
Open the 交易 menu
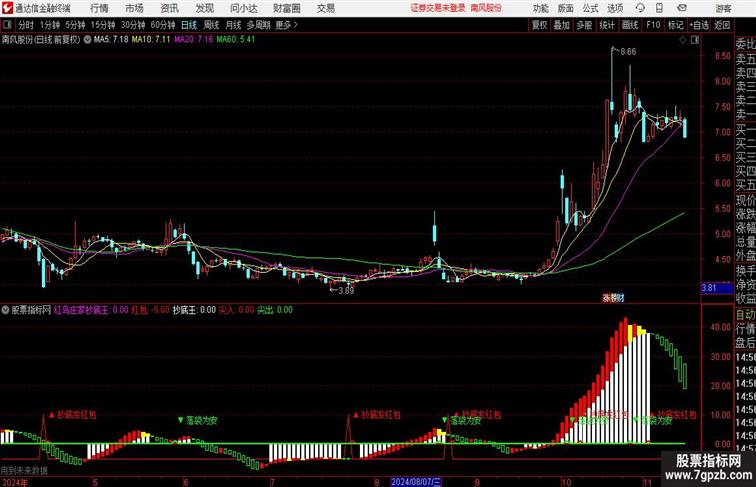click(325, 8)
